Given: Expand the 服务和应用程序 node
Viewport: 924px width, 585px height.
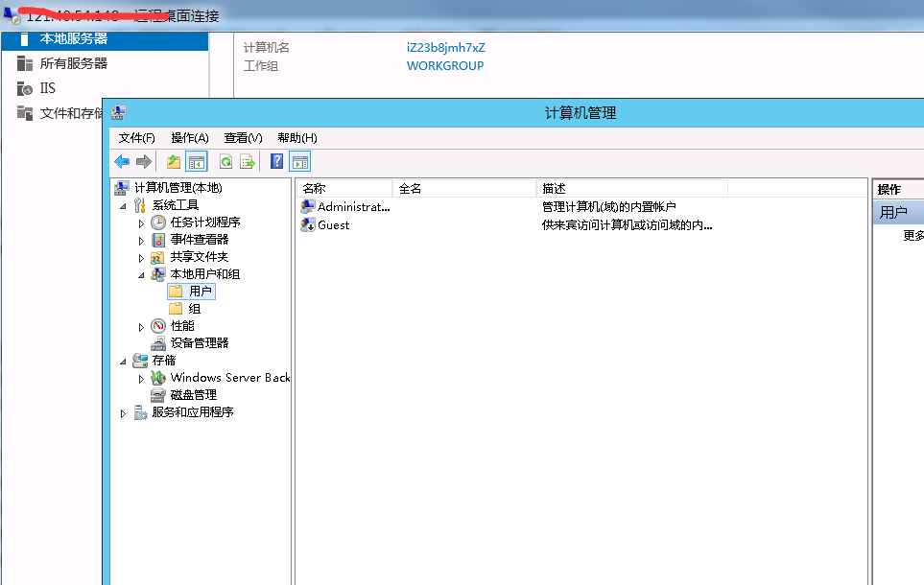Looking at the screenshot, I should [x=123, y=413].
